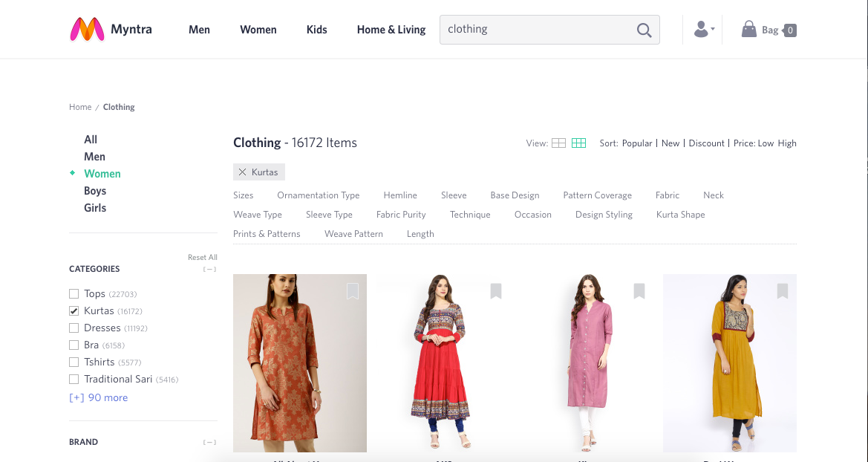Select the expanded grid view icon
Screen dimensions: 868x462
(x=578, y=142)
